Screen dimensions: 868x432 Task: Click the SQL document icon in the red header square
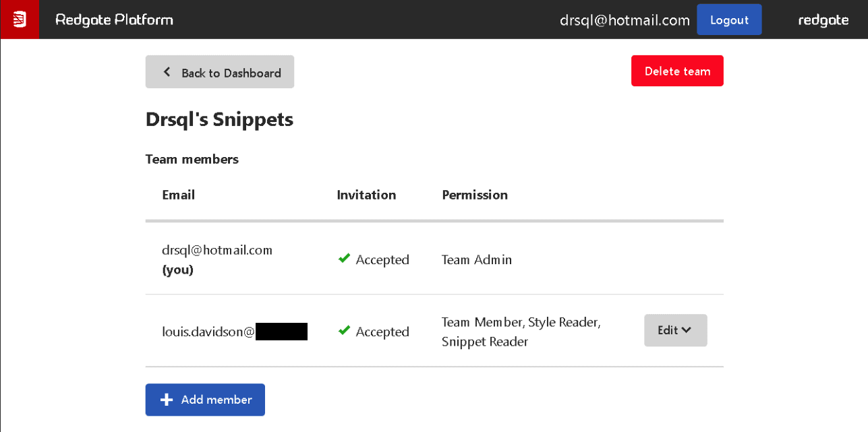coord(20,20)
